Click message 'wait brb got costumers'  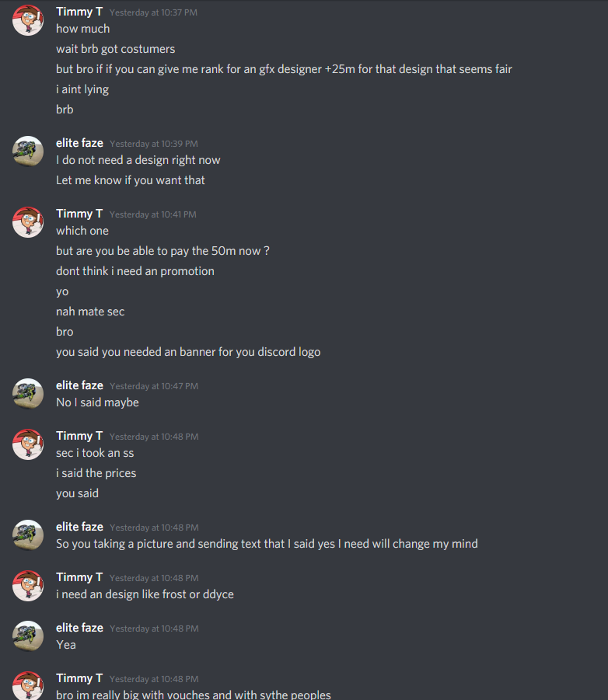[x=115, y=49]
